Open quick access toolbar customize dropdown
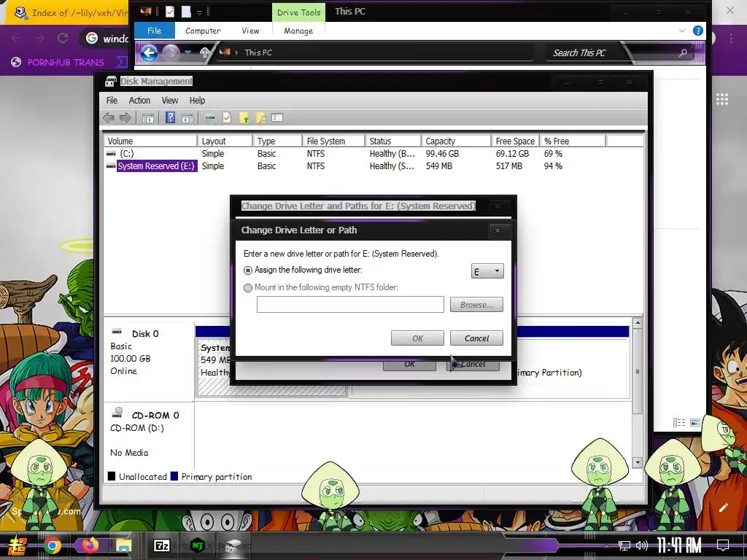The height and width of the screenshot is (560, 747). point(200,12)
